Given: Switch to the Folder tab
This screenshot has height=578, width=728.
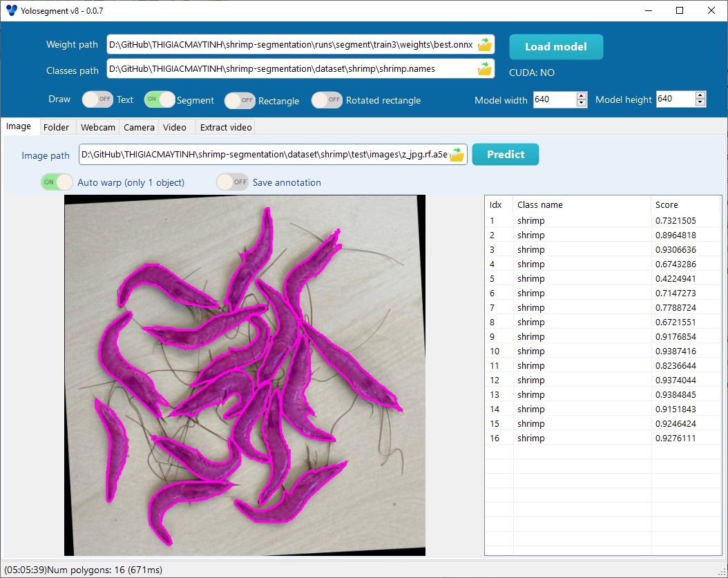Looking at the screenshot, I should click(x=56, y=127).
